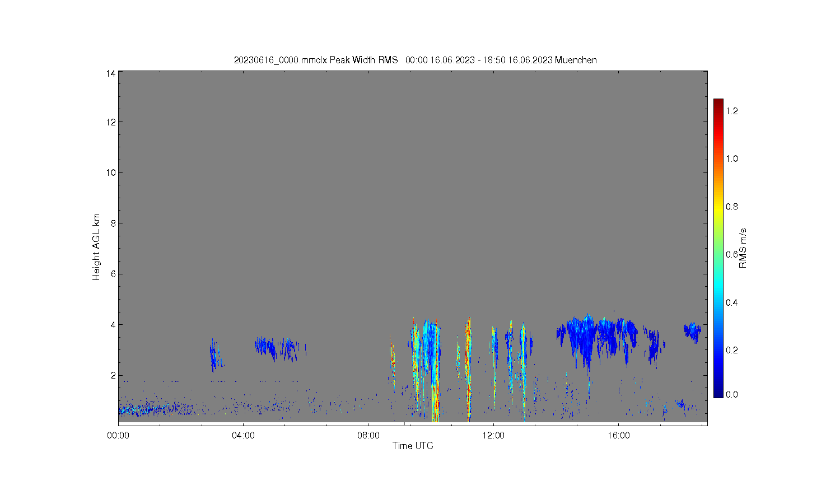Click the 'RMS m/s' colorbar label
This screenshot has width=840, height=504.
[x=743, y=248]
